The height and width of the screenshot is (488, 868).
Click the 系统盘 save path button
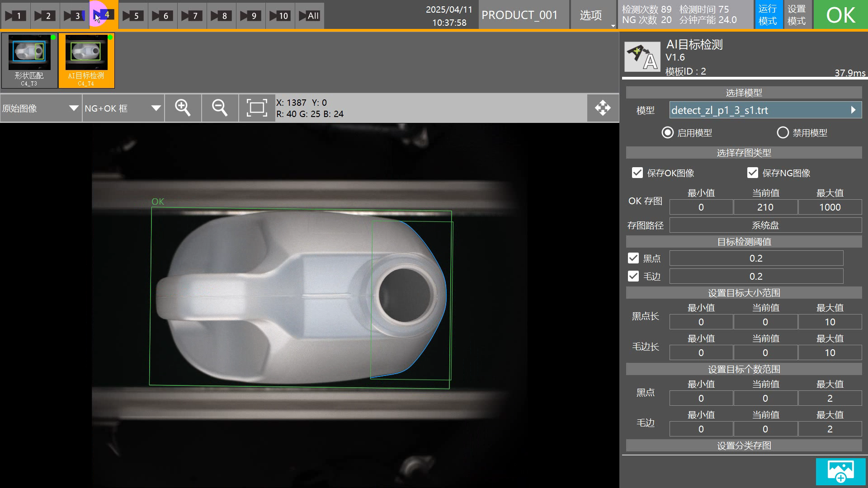[x=765, y=225]
